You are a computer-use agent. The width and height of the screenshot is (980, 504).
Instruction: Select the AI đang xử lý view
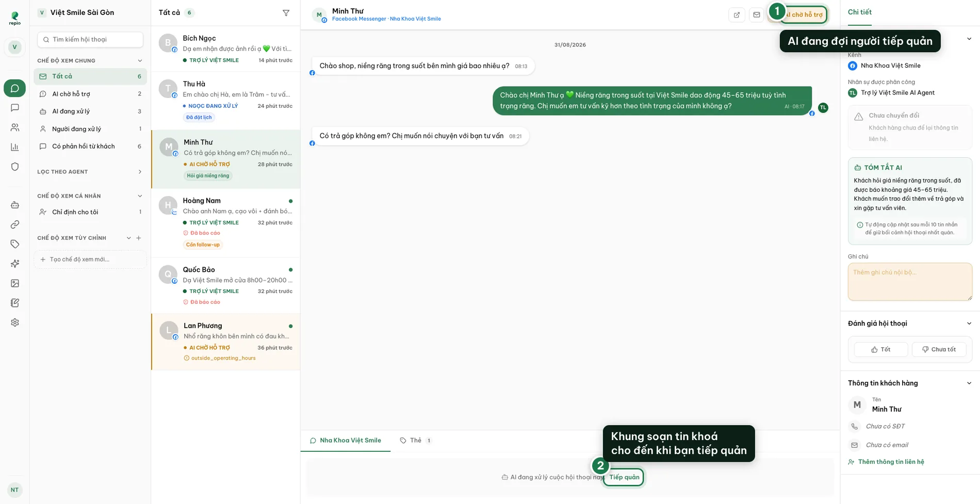(x=90, y=111)
